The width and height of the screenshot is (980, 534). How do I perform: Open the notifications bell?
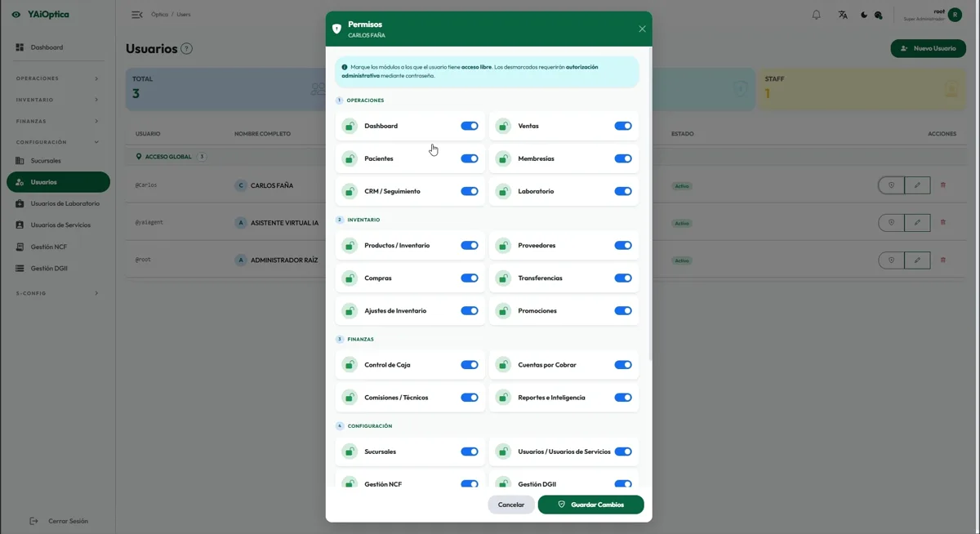coord(816,15)
